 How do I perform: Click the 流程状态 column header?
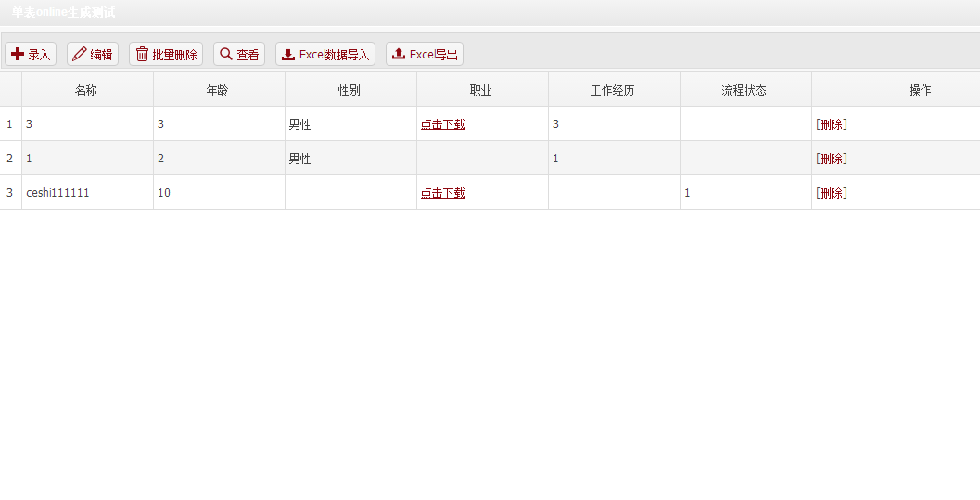[745, 90]
